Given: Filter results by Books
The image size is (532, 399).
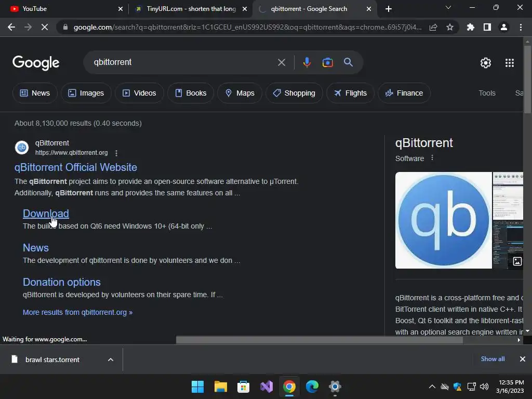Looking at the screenshot, I should pos(191,93).
